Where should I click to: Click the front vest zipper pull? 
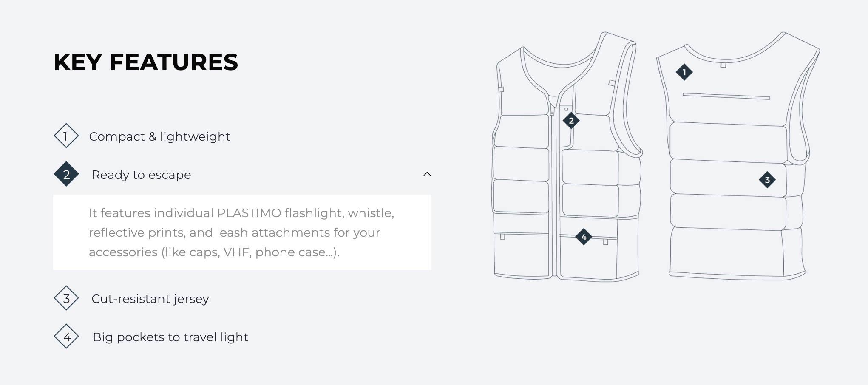pyautogui.click(x=552, y=113)
